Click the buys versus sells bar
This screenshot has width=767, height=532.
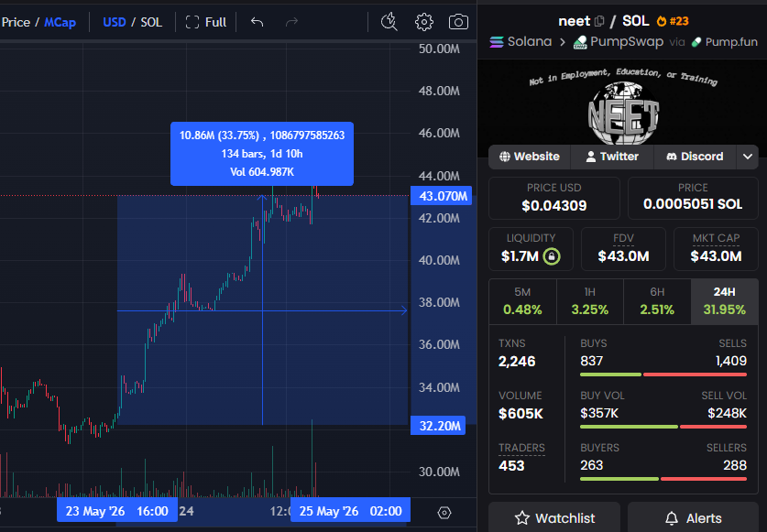(x=663, y=375)
